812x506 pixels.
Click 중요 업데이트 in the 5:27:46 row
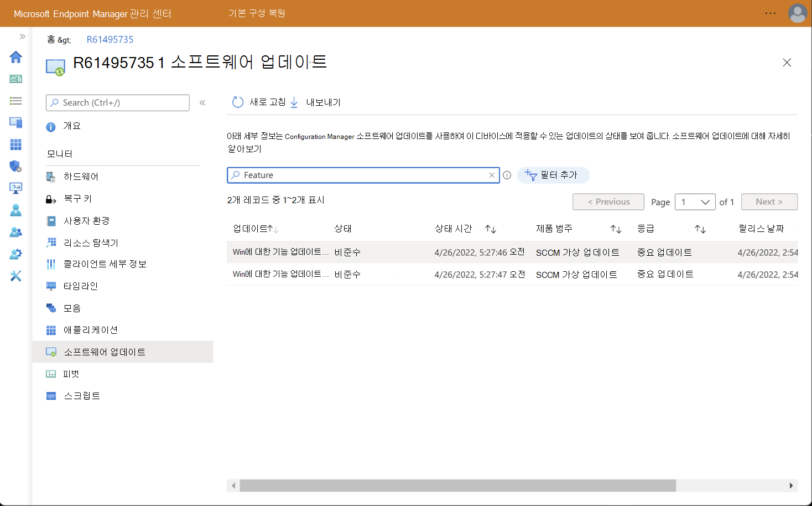pos(664,252)
